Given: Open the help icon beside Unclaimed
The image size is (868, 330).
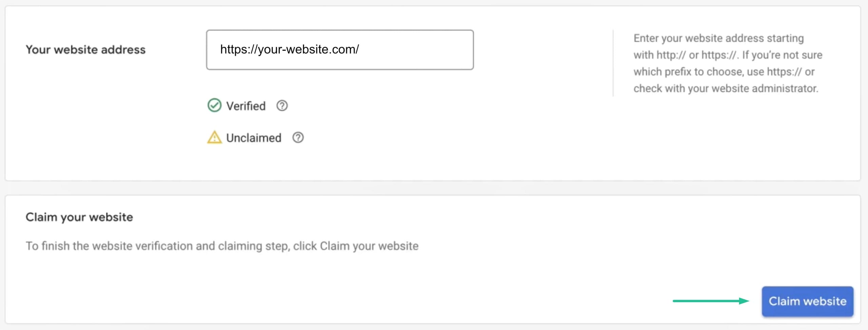Looking at the screenshot, I should coord(298,137).
